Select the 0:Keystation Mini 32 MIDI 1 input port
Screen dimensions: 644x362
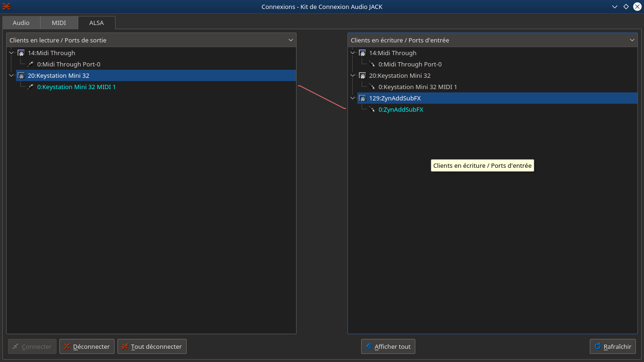(x=418, y=87)
